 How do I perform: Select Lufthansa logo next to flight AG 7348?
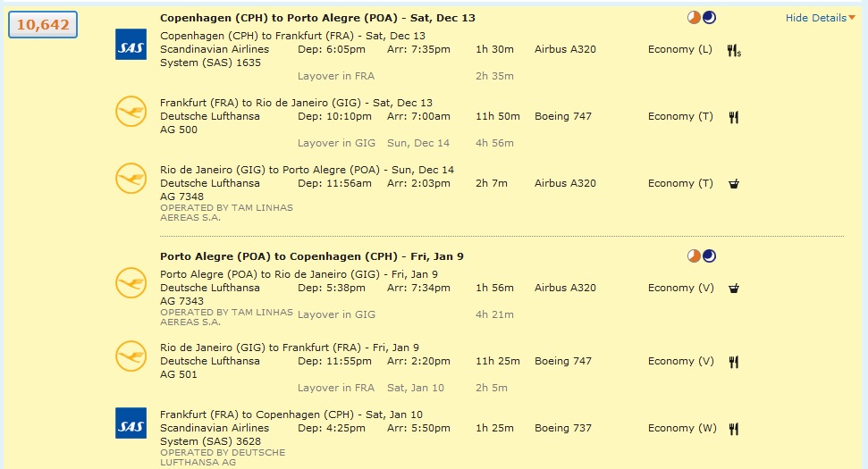pos(131,179)
